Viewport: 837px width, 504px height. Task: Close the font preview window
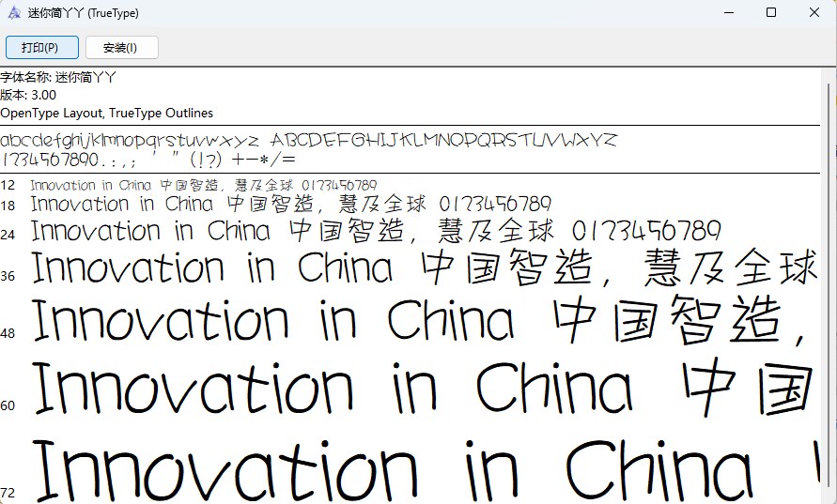(x=814, y=12)
